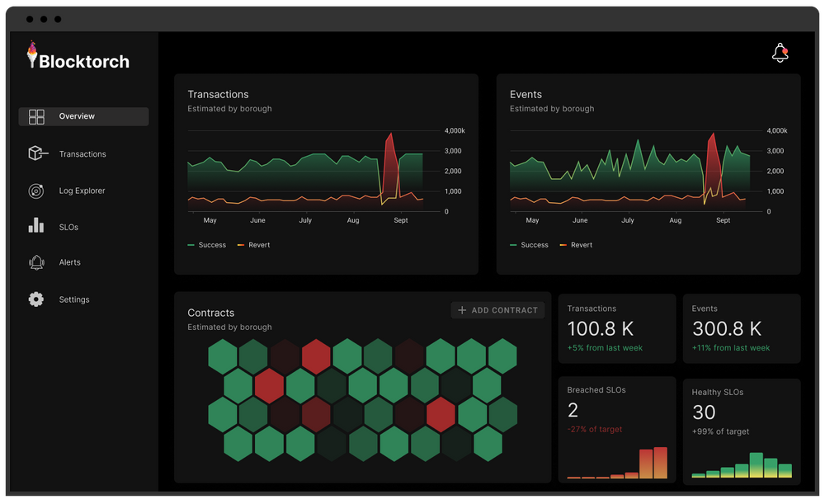The width and height of the screenshot is (825, 504).
Task: Click the Events 300.8 K stat card
Action: tap(741, 328)
